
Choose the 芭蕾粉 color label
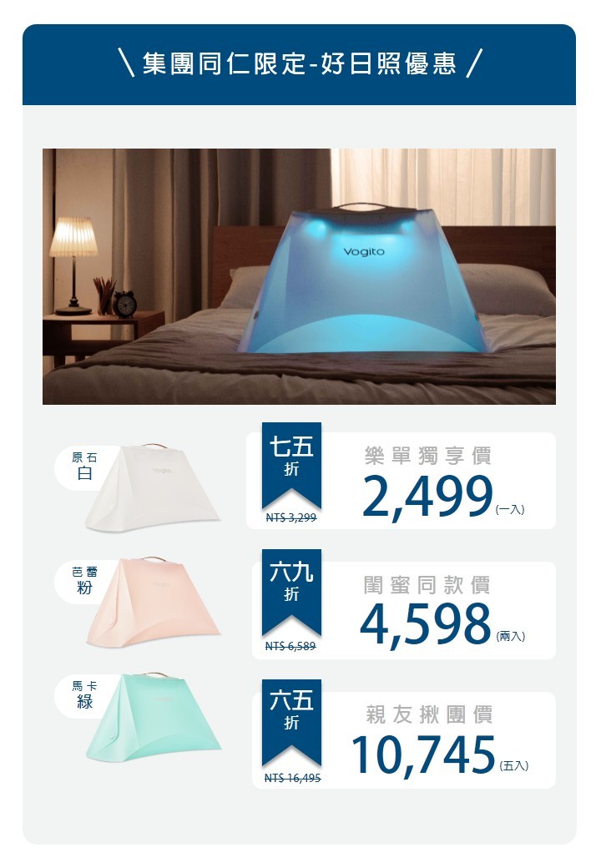point(84,581)
